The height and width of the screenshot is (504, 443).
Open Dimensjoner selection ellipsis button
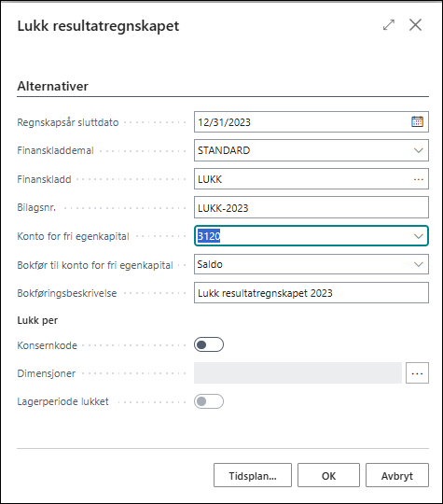click(x=417, y=372)
